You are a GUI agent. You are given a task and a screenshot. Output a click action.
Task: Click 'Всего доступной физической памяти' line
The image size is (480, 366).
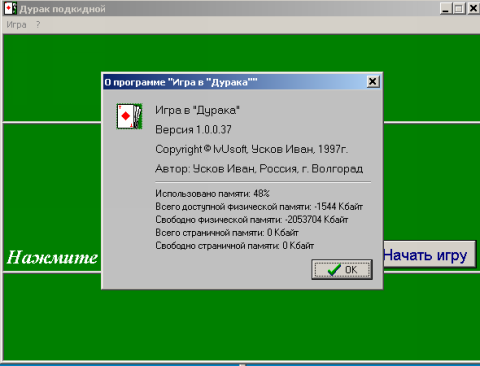click(259, 207)
